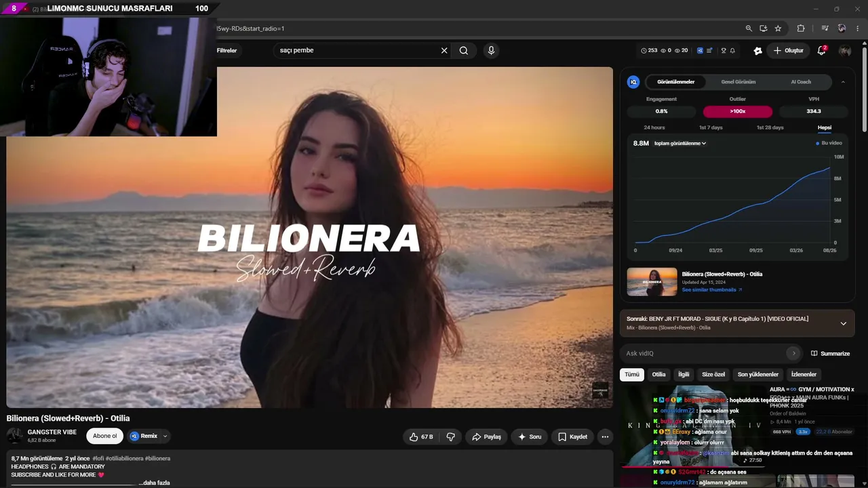Open the Filtreler search filters
Viewport: 868px width, 488px height.
tap(226, 50)
